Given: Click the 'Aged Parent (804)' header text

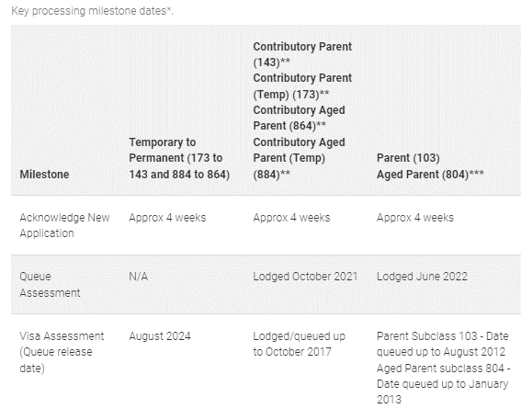Looking at the screenshot, I should coord(430,174).
